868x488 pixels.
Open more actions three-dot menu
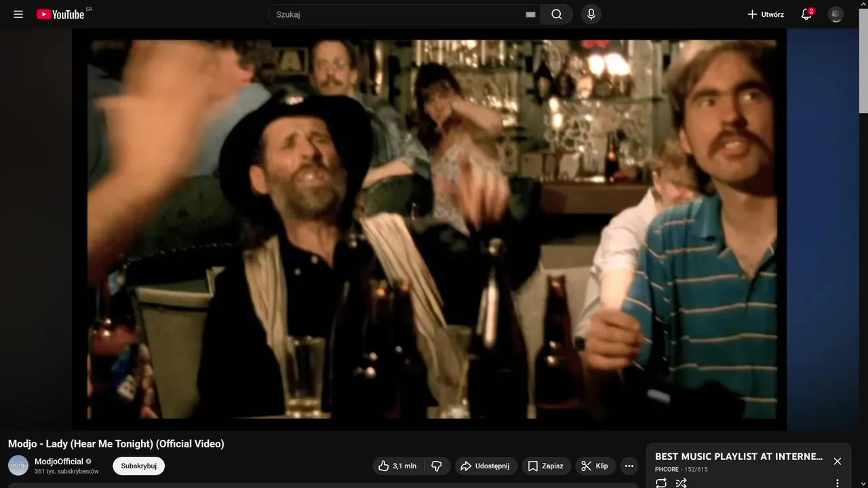[629, 466]
